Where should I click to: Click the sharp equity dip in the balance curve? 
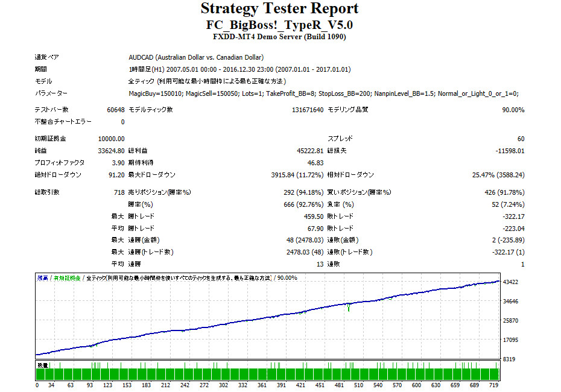tap(349, 308)
